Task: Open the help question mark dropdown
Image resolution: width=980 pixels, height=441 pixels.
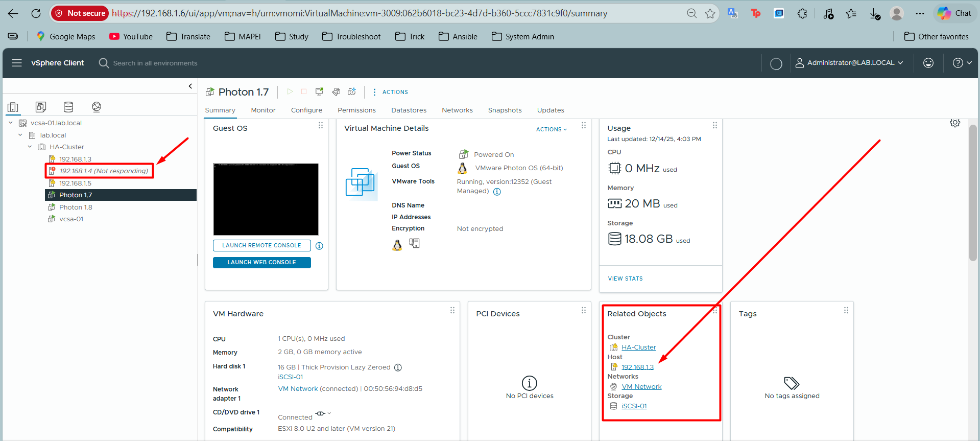Action: point(962,63)
